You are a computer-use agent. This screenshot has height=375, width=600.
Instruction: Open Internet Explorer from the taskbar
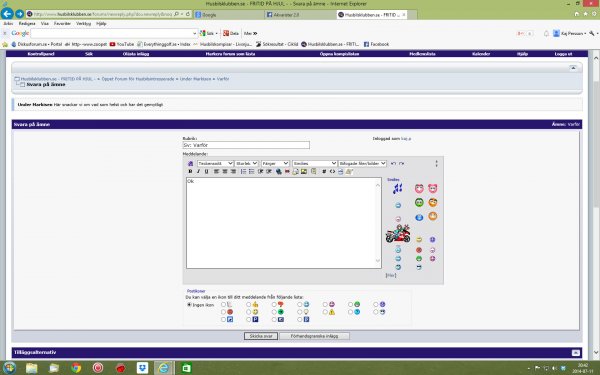pyautogui.click(x=164, y=368)
